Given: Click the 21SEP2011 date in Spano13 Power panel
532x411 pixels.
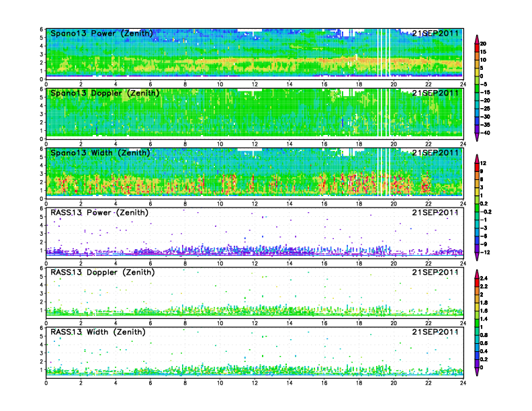Looking at the screenshot, I should point(435,33).
